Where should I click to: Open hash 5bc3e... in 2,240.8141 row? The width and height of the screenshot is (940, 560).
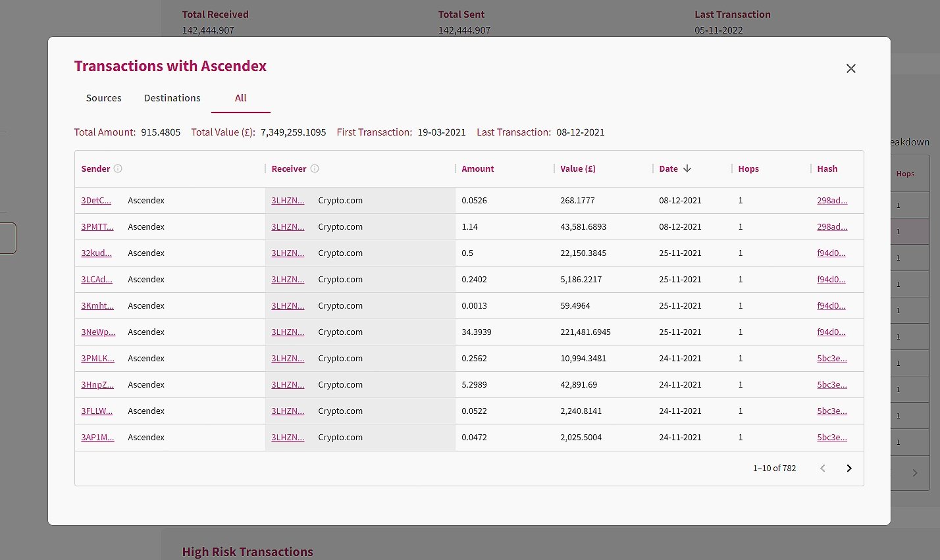click(832, 411)
